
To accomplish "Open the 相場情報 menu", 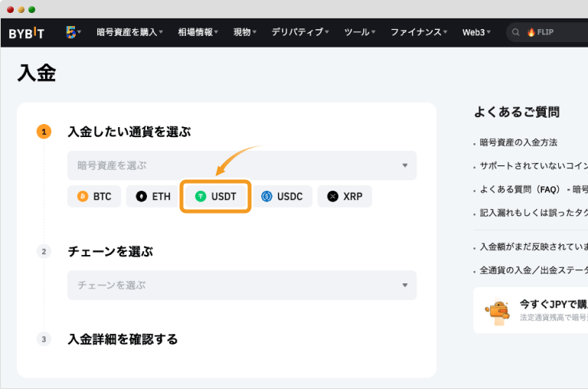I will (x=198, y=32).
